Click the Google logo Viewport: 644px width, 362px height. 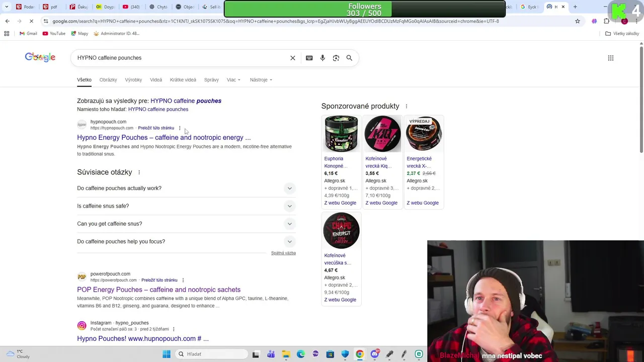(40, 57)
